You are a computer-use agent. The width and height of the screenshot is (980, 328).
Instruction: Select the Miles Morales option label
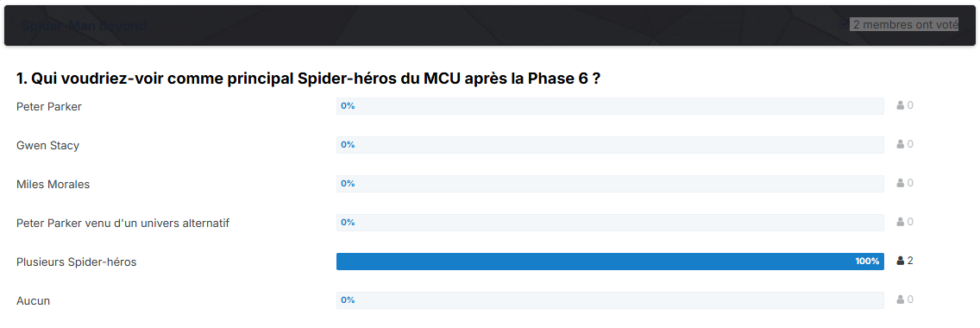pos(53,185)
